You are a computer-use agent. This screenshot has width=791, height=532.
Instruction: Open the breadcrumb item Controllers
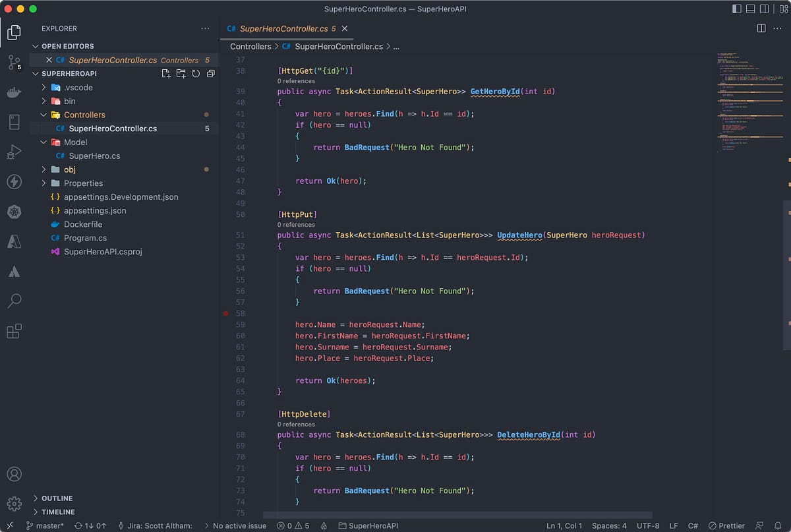tap(250, 46)
